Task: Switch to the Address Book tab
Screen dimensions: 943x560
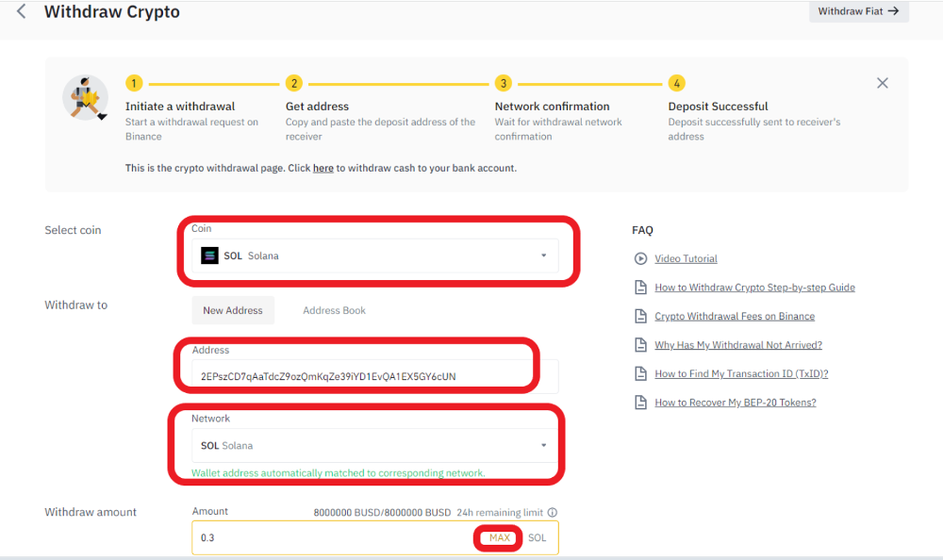Action: tap(335, 310)
